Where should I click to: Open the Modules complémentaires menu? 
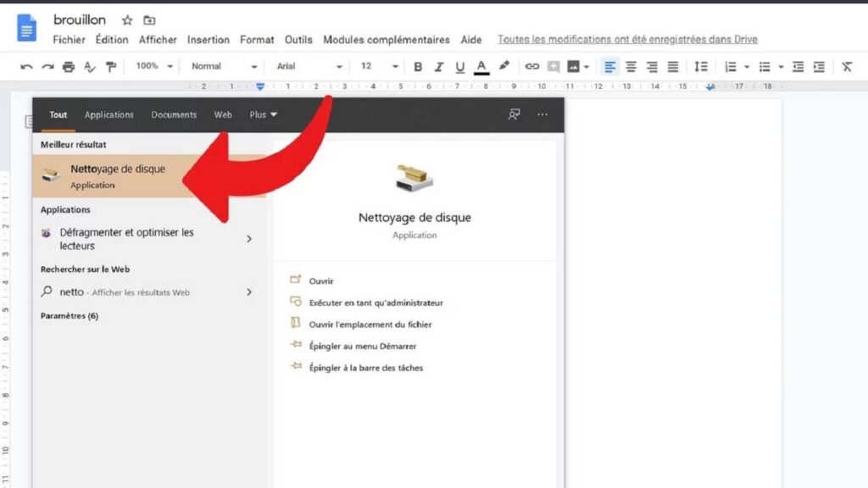pyautogui.click(x=387, y=40)
